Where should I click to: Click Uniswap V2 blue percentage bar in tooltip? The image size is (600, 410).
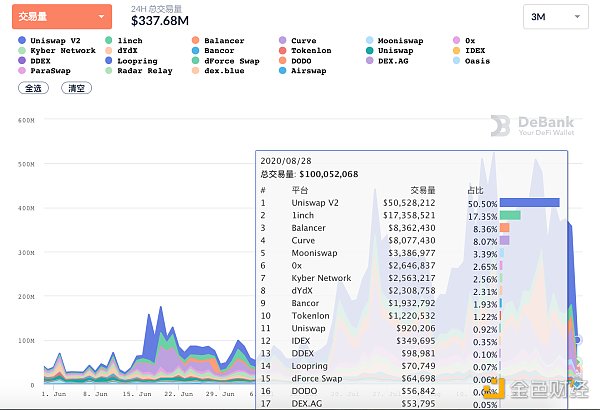(x=528, y=201)
